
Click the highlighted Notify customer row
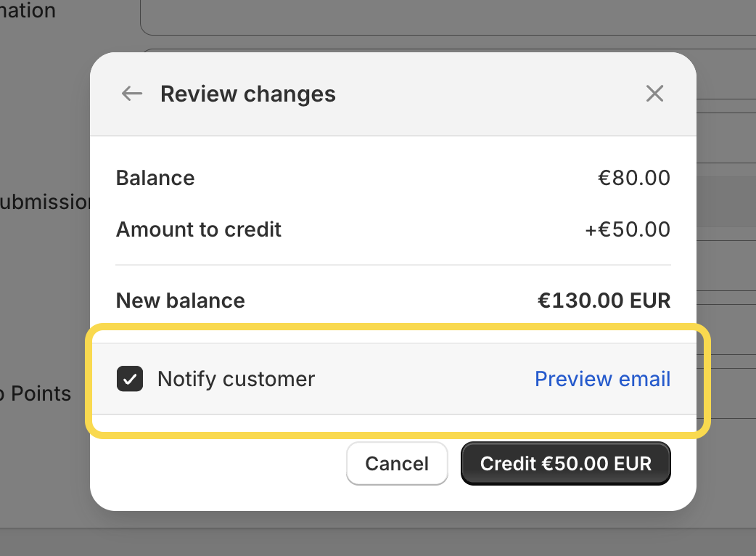tap(392, 378)
